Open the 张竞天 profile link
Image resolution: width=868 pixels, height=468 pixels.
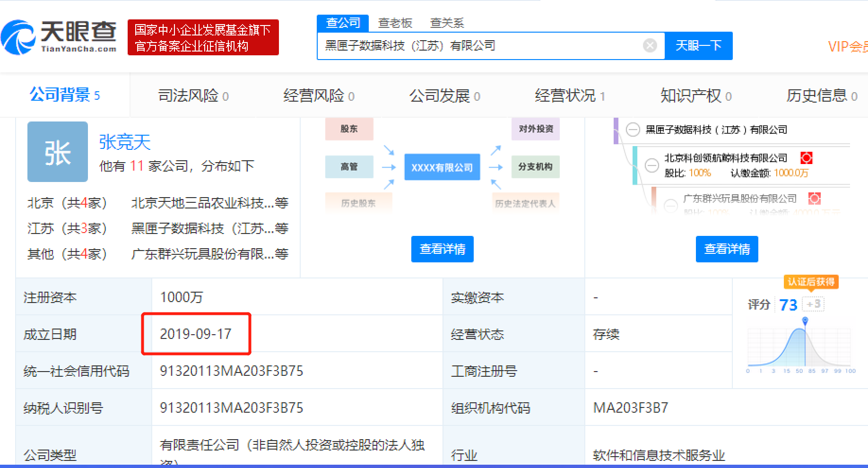(125, 142)
